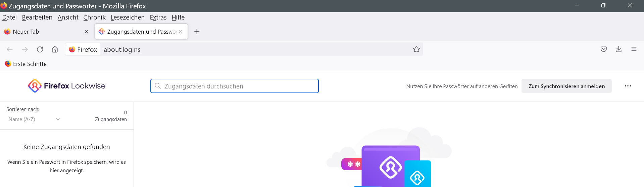Reload the current page
This screenshot has width=644, height=187.
(40, 49)
